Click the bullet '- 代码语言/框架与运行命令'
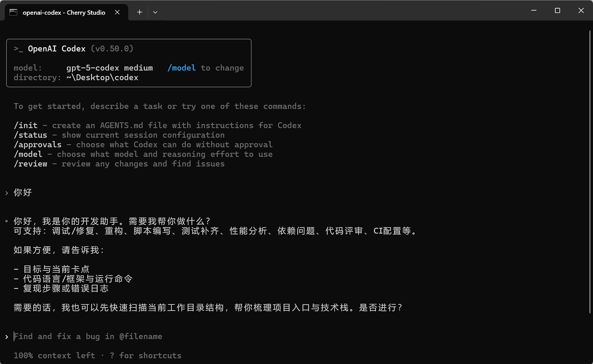The image size is (593, 364). 73,279
